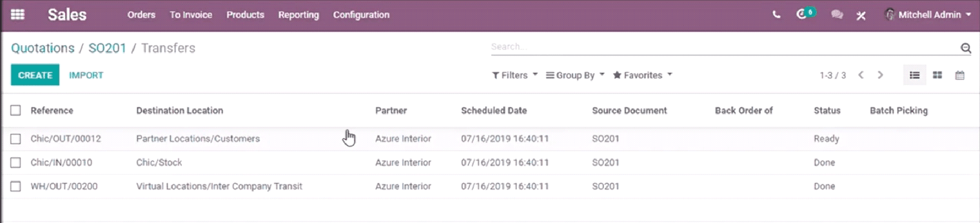Image resolution: width=980 pixels, height=223 pixels.
Task: Go to previous page of records
Action: 861,75
